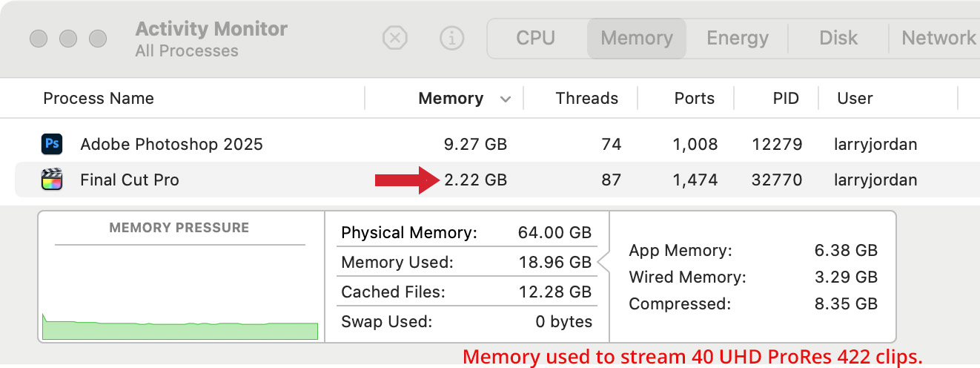Sort by the User column header
The width and height of the screenshot is (980, 368).
[x=855, y=98]
